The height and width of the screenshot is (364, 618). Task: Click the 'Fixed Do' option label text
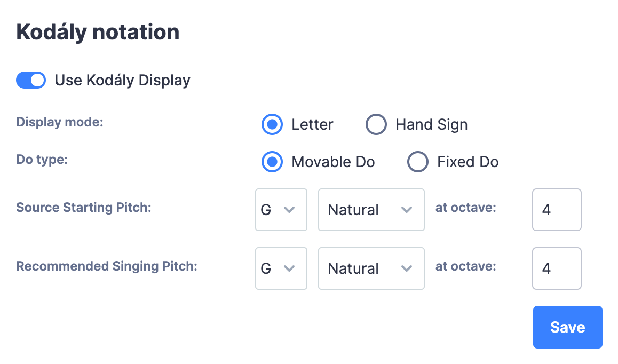[468, 162]
